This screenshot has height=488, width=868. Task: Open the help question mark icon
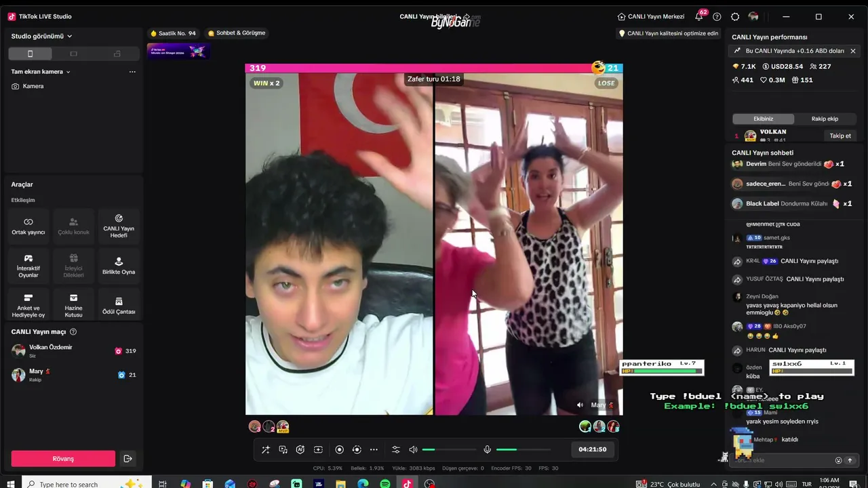point(717,16)
